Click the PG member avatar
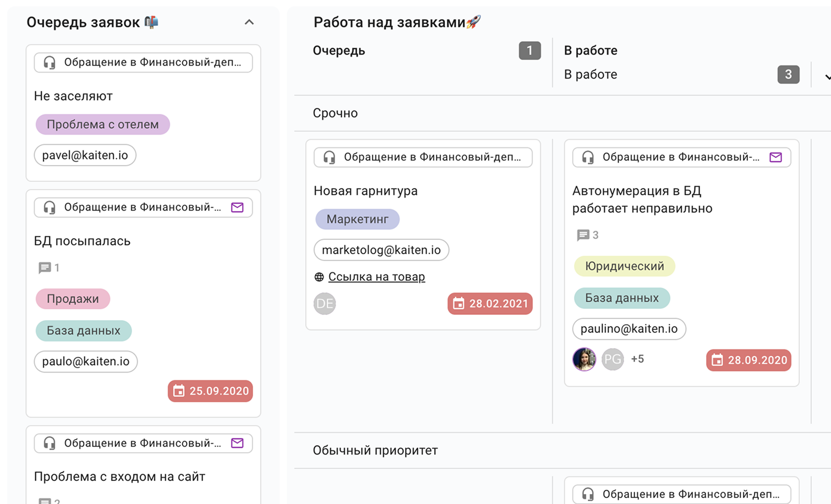 [612, 360]
